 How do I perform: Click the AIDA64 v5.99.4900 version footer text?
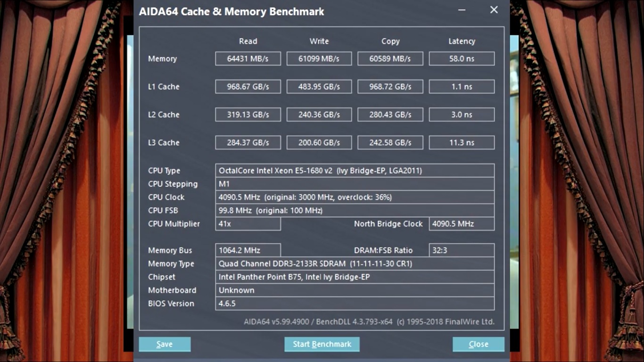click(x=369, y=322)
